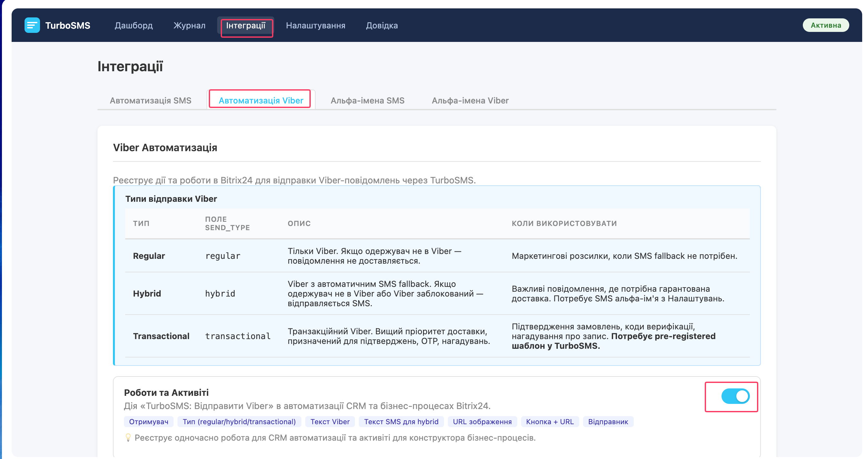The height and width of the screenshot is (459, 868).
Task: Click the Viber Автоматизація section heading
Action: pyautogui.click(x=165, y=147)
